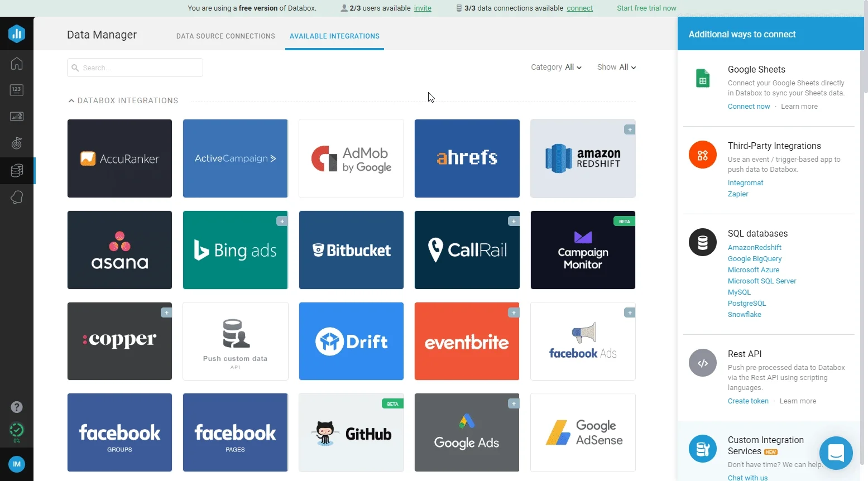This screenshot has width=868, height=481.
Task: Click the plus badge on copper
Action: point(166,312)
